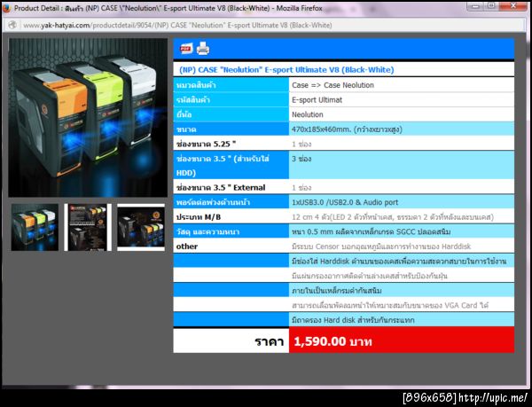Click the VGA Card fan adjustment text
Image resolution: width=532 pixels, height=407 pixels.
[x=390, y=305]
